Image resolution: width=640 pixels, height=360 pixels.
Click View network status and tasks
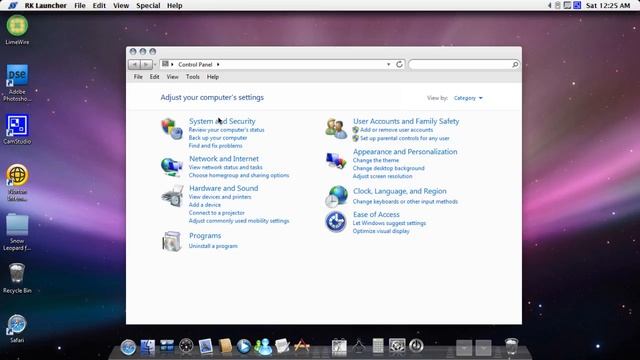pos(226,167)
